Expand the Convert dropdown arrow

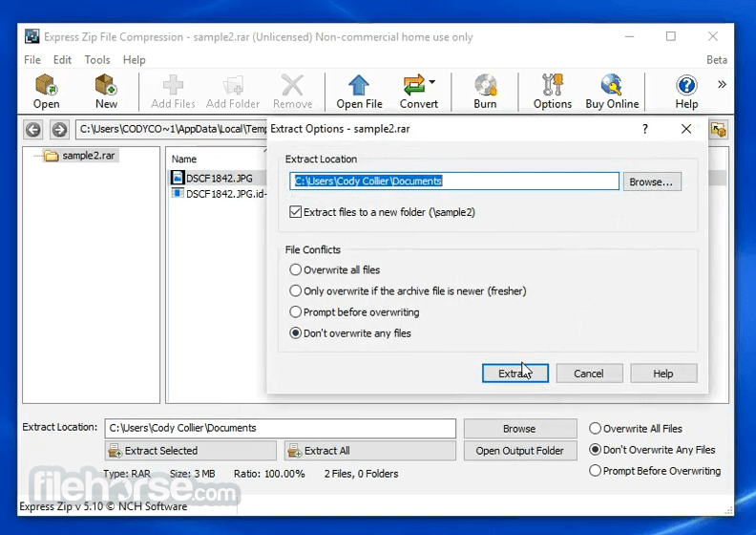(x=431, y=82)
